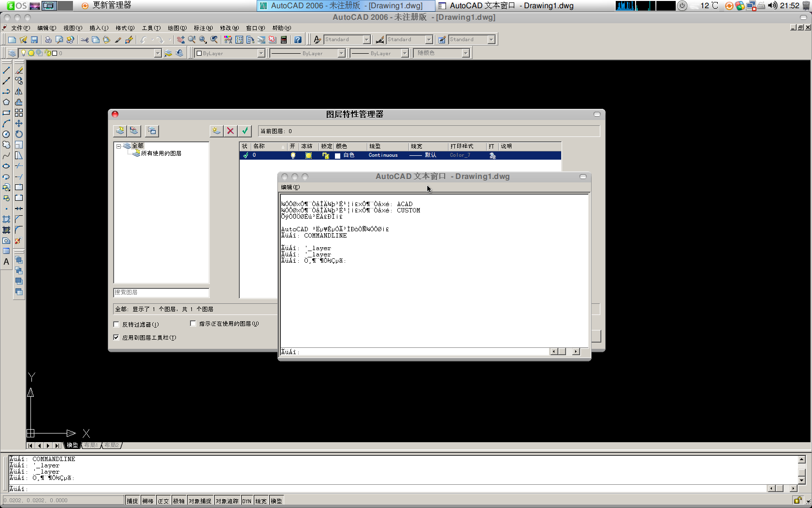812x508 pixels.
Task: Open the 视图(V) menu
Action: pos(72,28)
